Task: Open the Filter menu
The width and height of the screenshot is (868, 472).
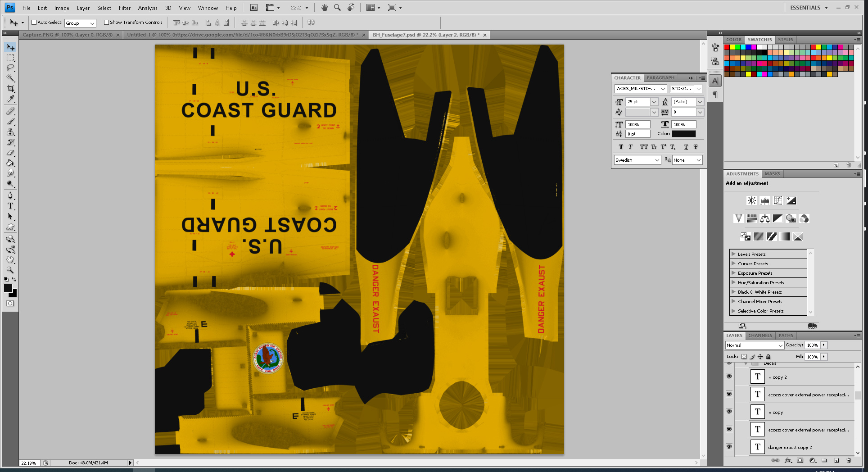Action: pos(124,8)
